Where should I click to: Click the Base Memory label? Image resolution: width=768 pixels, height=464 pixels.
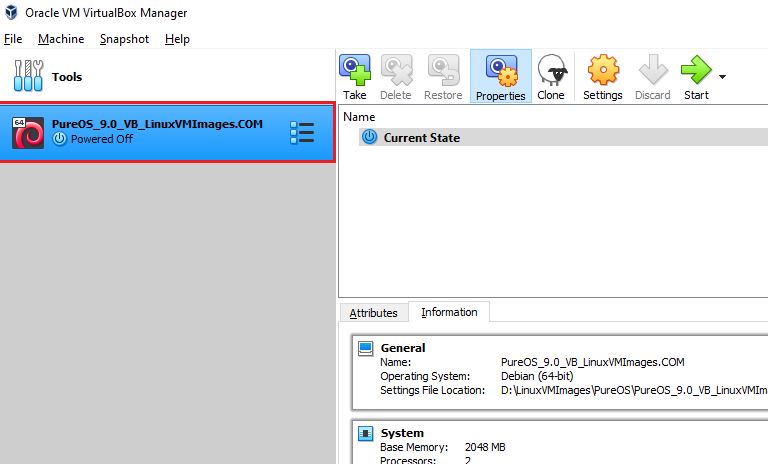click(x=414, y=447)
